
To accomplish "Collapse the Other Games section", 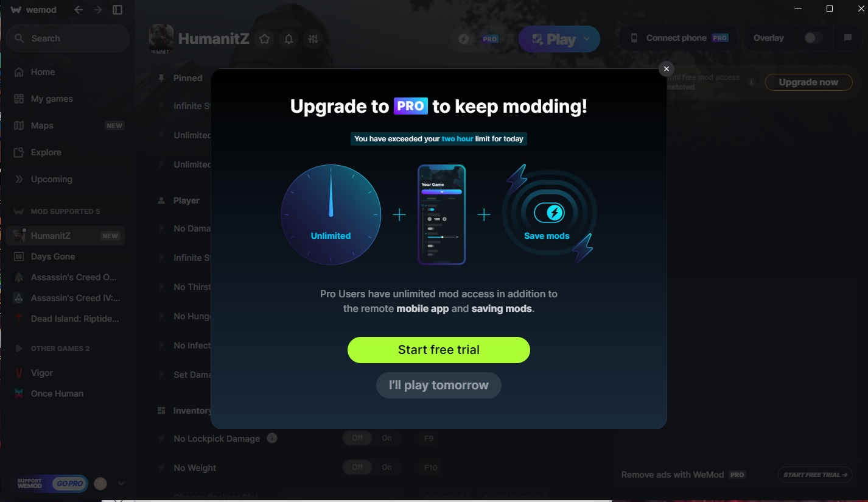I will click(18, 348).
